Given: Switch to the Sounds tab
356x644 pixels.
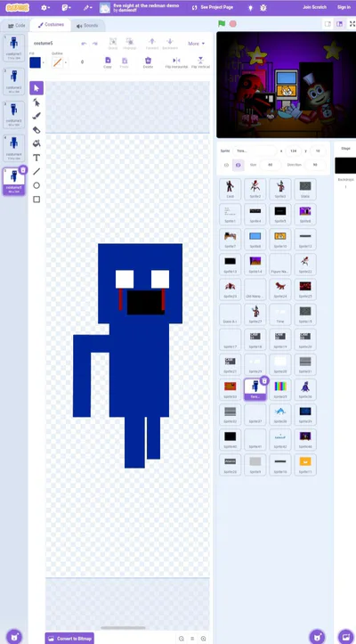Looking at the screenshot, I should click(x=87, y=26).
